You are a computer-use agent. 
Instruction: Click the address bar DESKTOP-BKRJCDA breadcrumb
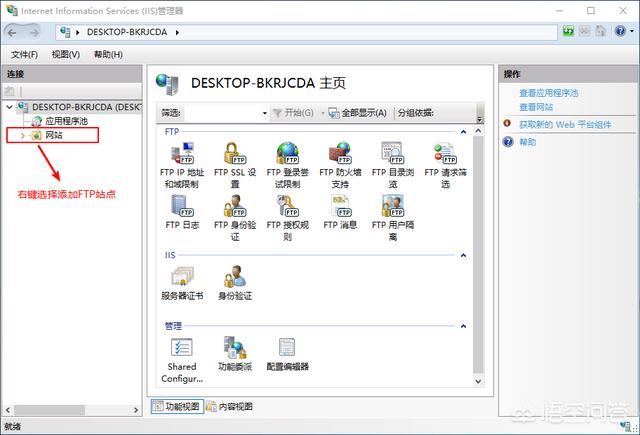[x=127, y=32]
